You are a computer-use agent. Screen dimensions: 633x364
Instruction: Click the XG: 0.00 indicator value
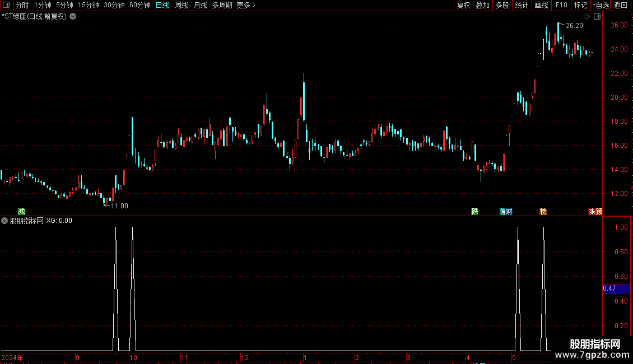[x=59, y=221]
